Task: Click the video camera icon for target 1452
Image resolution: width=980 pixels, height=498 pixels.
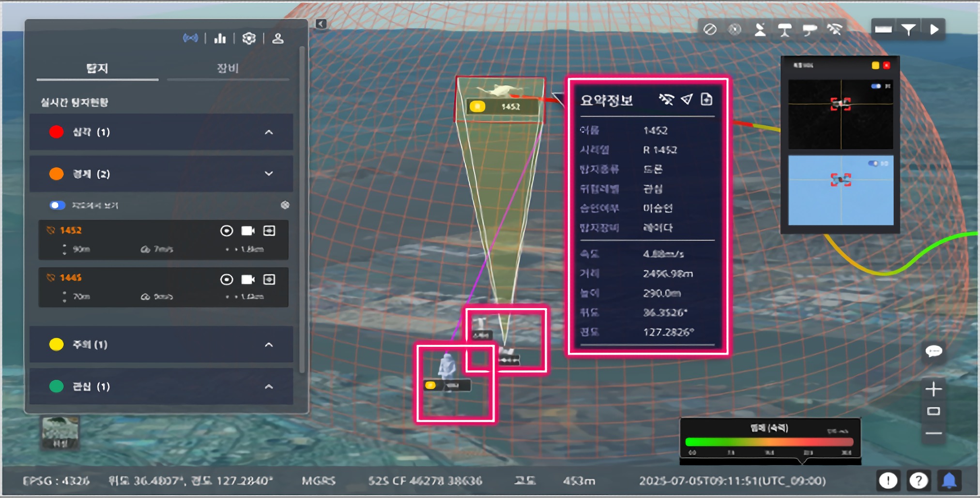Action: 248,231
